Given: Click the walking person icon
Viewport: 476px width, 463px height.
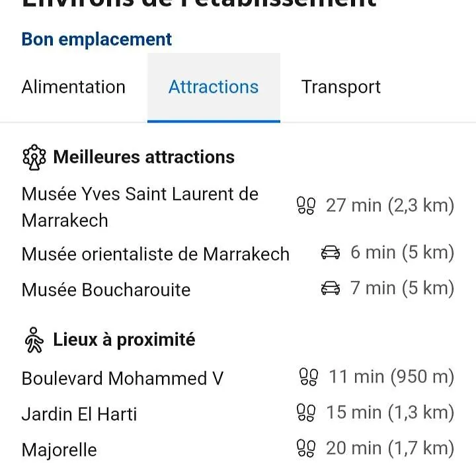Looking at the screenshot, I should pos(34,340).
